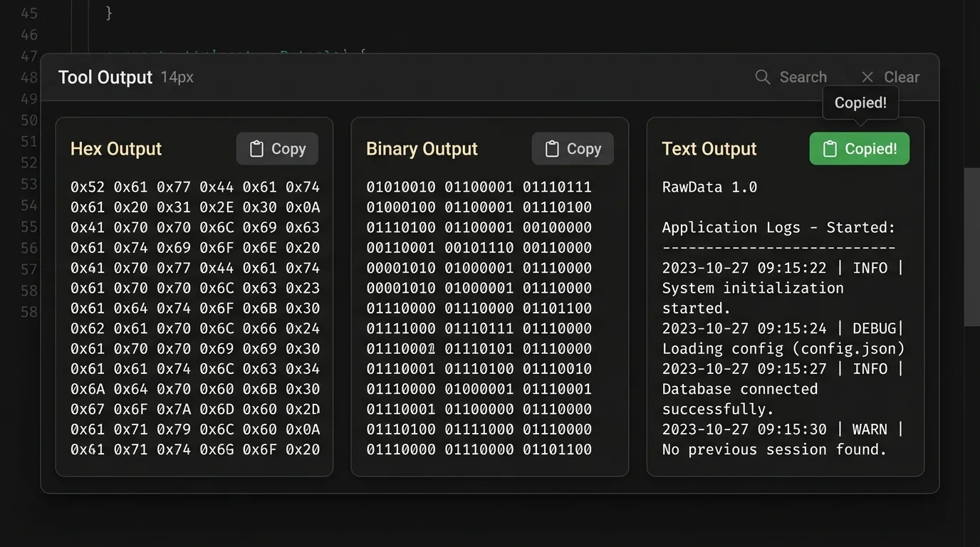
Task: Select the Hex Output section header
Action: point(115,149)
